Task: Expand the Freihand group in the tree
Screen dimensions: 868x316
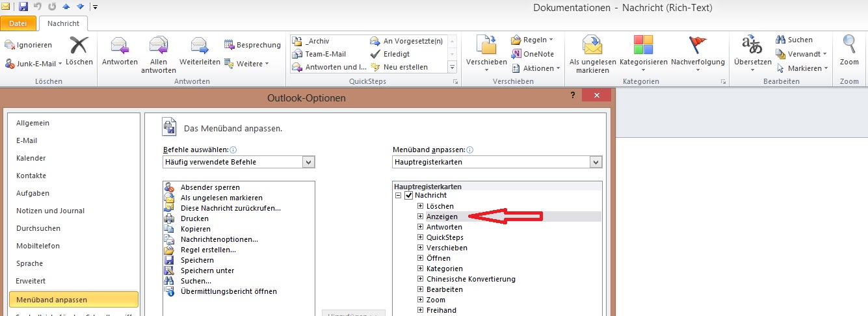Action: 421,310
